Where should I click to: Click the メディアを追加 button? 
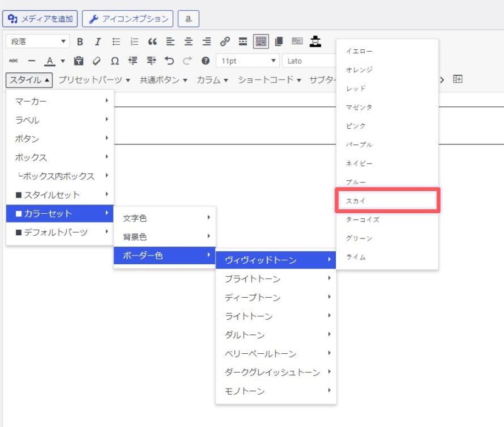point(40,19)
